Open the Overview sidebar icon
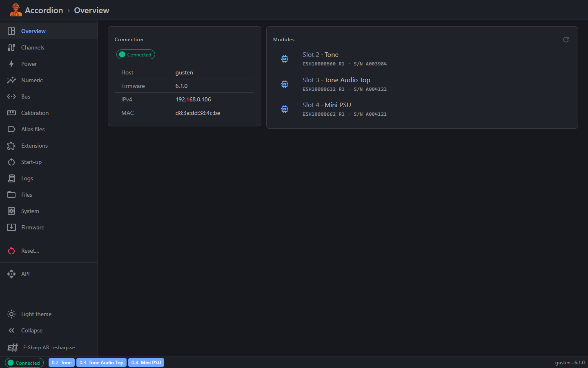This screenshot has height=368, width=588. pos(11,31)
